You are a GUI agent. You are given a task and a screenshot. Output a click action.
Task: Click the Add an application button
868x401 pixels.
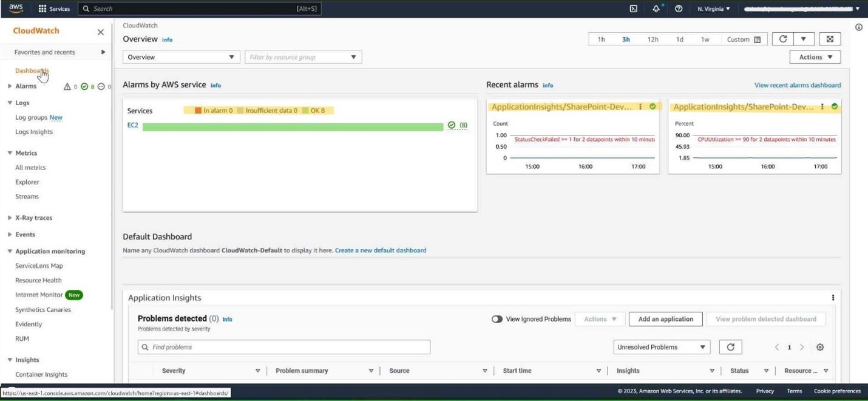666,319
